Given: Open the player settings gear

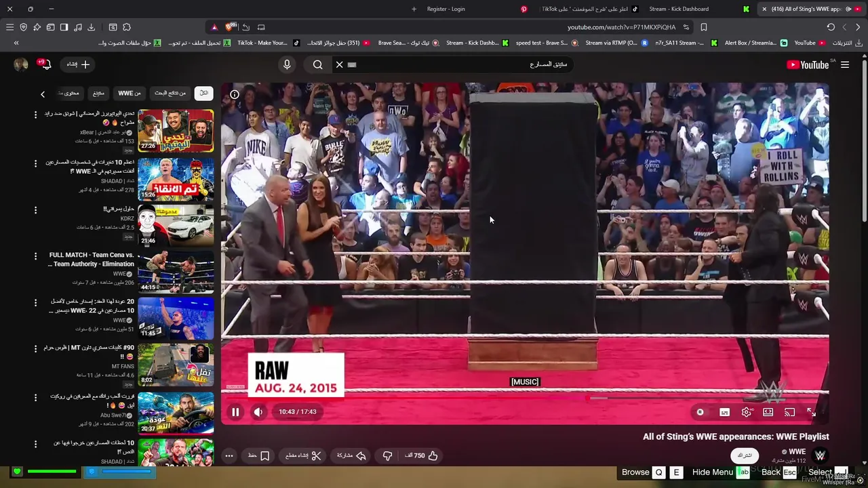Looking at the screenshot, I should point(747,412).
